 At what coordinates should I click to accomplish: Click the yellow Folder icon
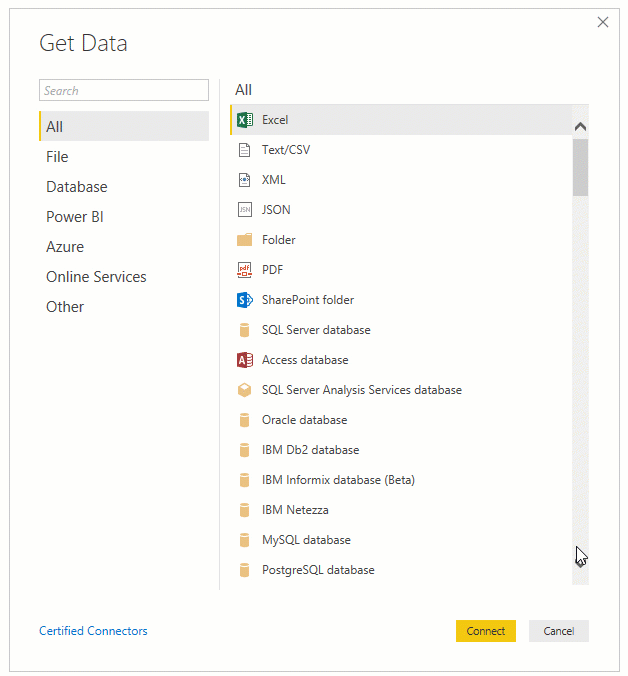(244, 240)
